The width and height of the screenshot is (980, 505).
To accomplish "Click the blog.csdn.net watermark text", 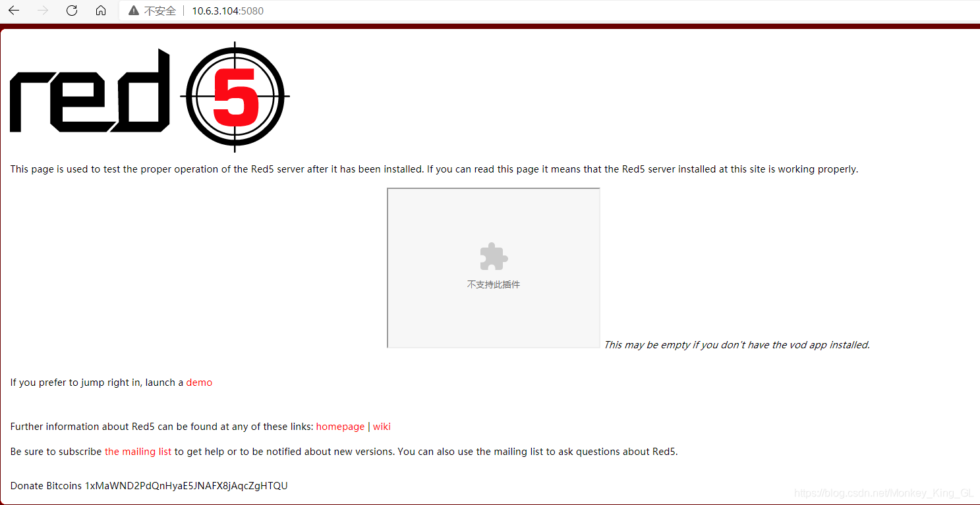I will point(884,493).
